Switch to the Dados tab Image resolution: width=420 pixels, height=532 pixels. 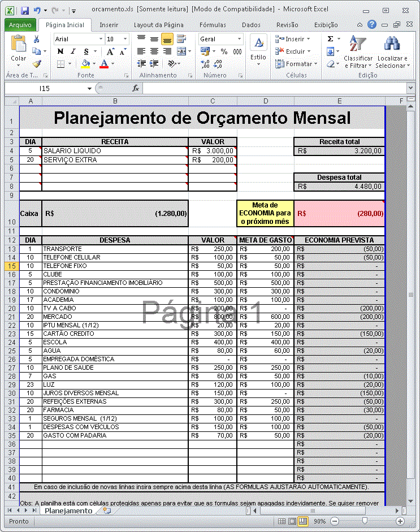(252, 25)
